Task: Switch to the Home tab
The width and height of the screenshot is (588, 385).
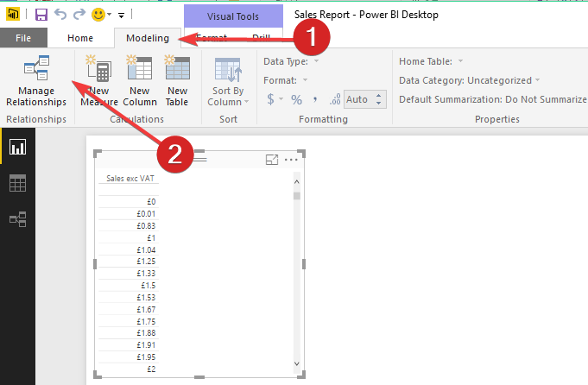Action: pos(80,38)
